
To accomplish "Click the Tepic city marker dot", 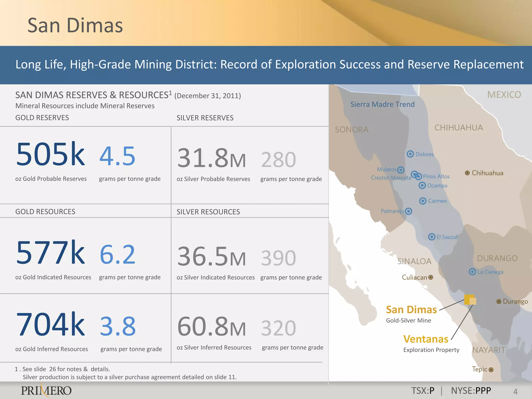I will click(x=491, y=370).
